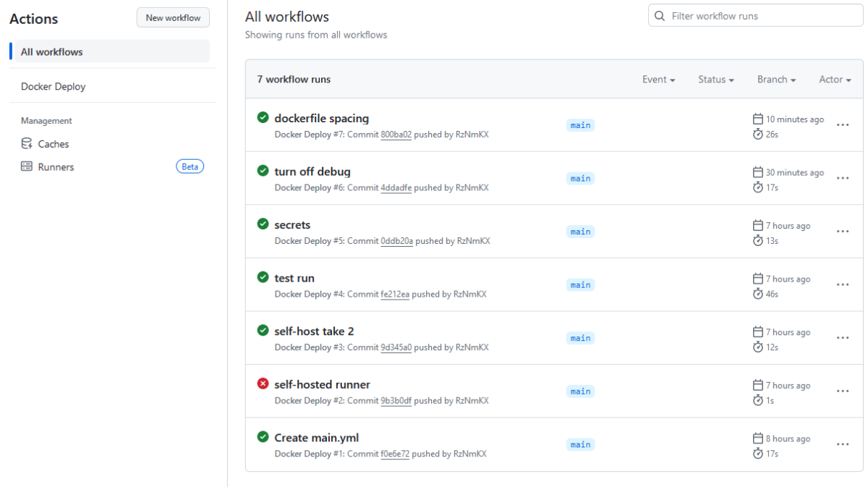Open three-dot menu for secrets run

(x=842, y=232)
